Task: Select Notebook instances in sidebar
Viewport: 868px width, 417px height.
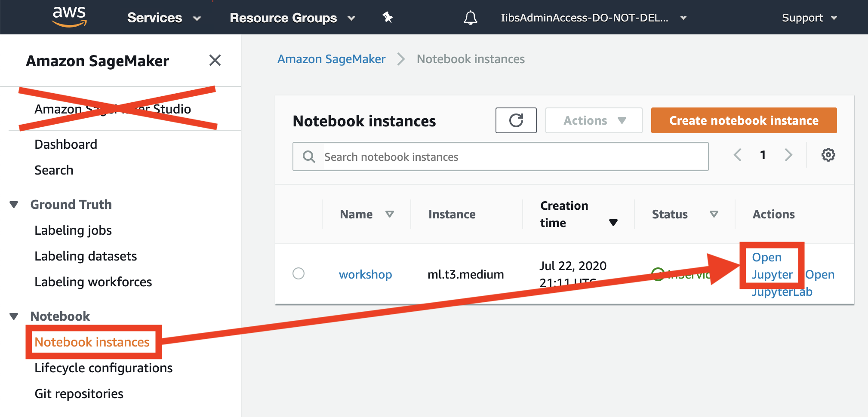Action: [x=92, y=342]
